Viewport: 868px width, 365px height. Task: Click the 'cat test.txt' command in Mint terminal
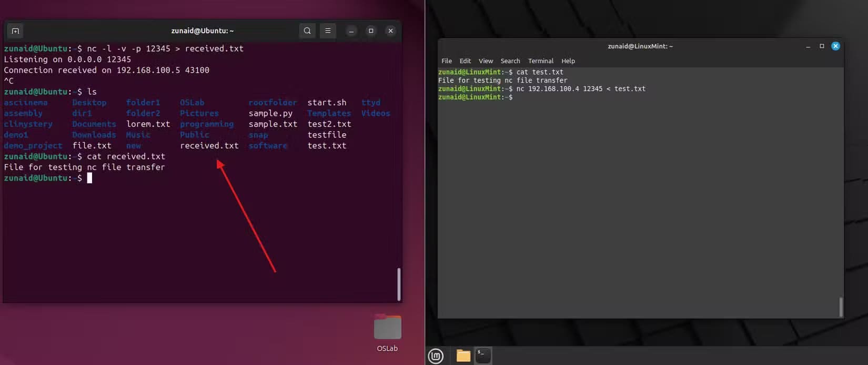(x=540, y=72)
